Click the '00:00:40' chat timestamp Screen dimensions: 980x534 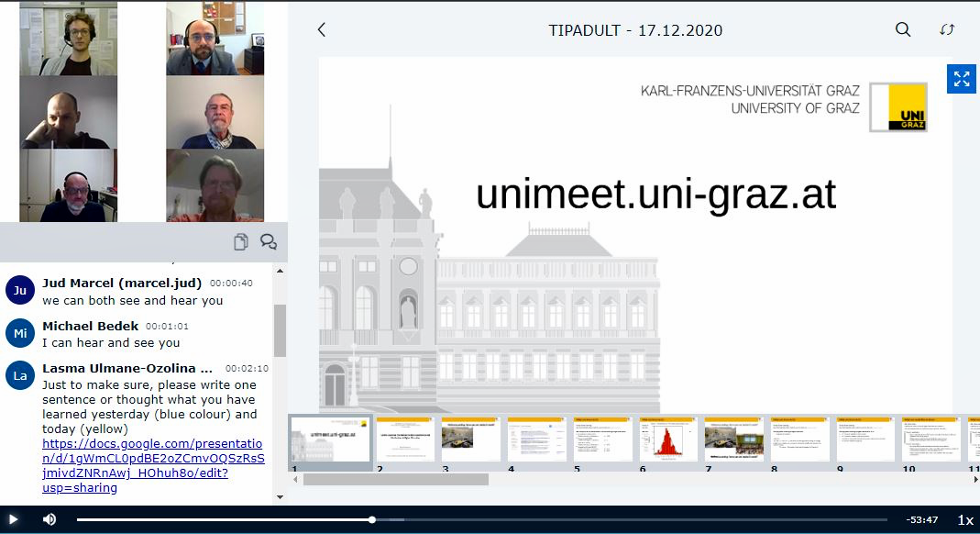coord(231,284)
